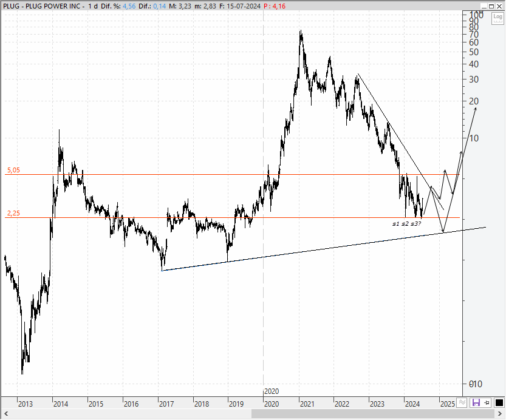Click the 2013 label on time axis
Image resolution: width=506 pixels, height=420 pixels.
[26, 404]
